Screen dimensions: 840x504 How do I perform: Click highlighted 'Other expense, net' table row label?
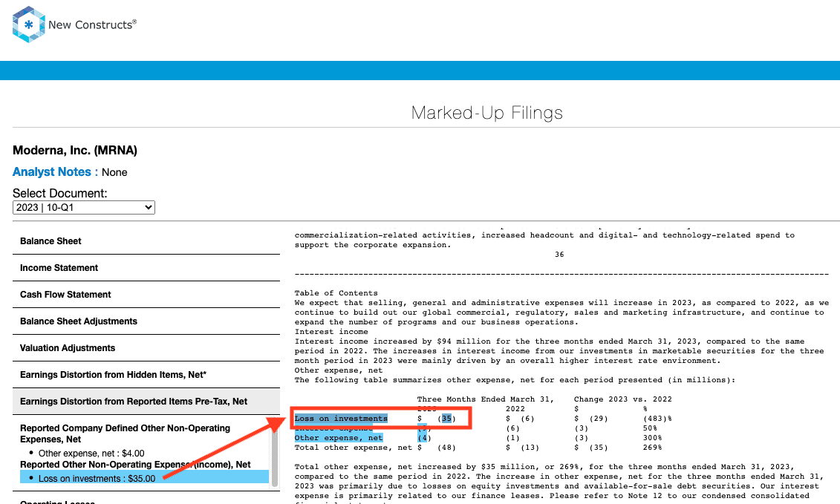(339, 438)
